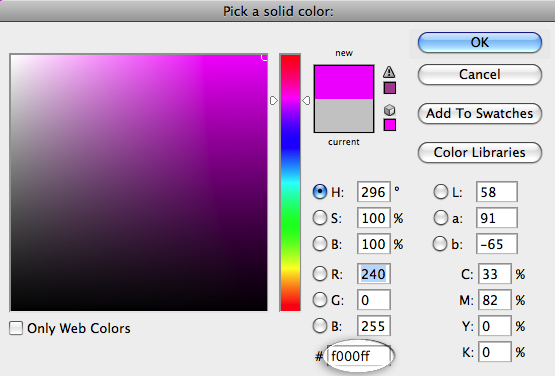Click the Cancel button
Screen dimensions: 555x376
[x=480, y=74]
